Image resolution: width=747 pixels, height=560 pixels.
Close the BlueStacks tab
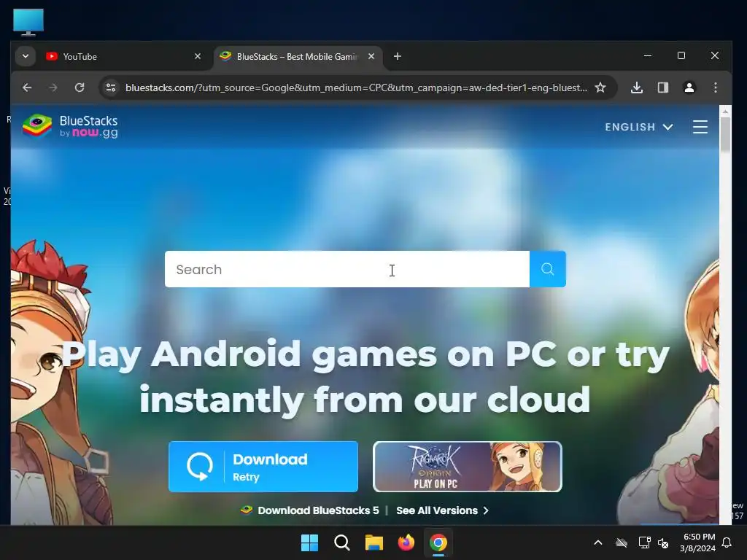pos(371,56)
